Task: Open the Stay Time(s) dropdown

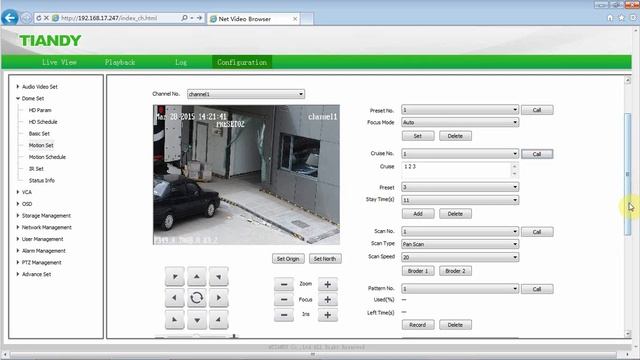Action: [460, 200]
